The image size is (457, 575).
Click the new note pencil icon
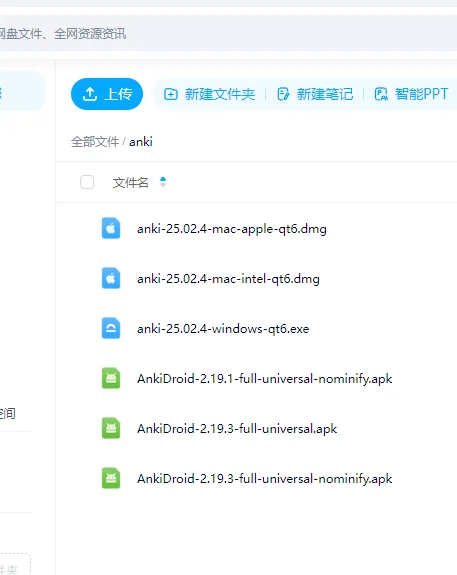[283, 94]
